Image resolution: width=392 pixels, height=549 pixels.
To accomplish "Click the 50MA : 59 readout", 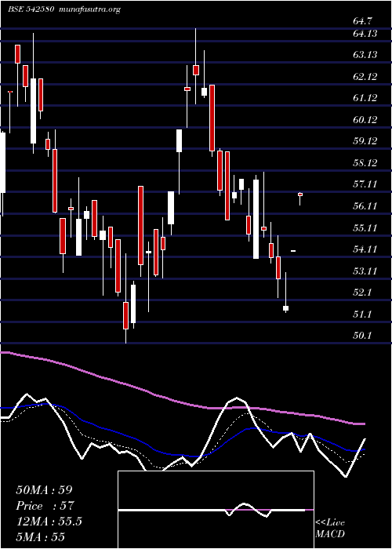I will [x=44, y=490].
